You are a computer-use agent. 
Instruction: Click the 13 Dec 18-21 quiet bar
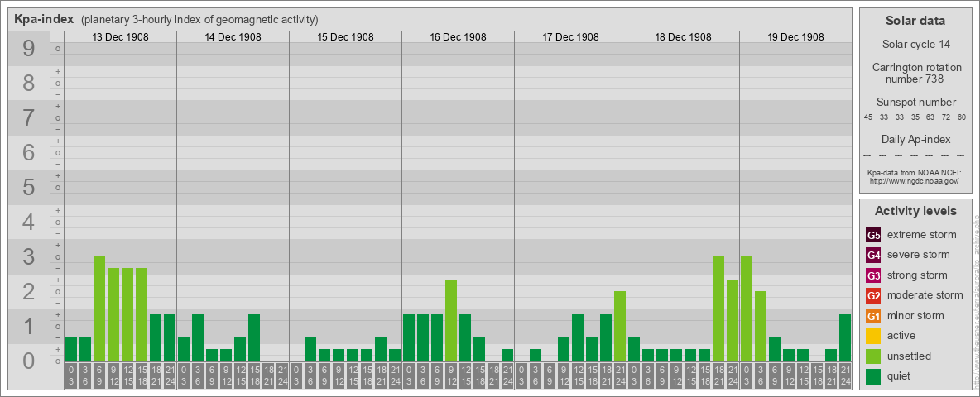coord(156,337)
